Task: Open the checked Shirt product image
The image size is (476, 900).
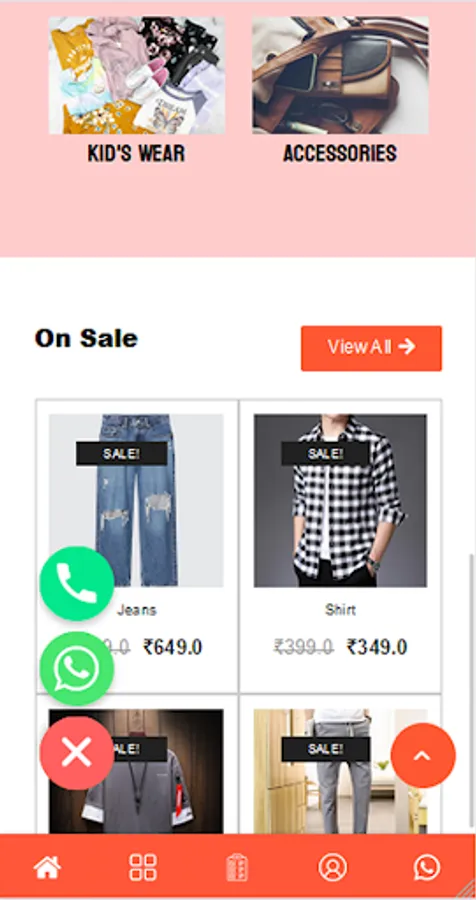Action: tap(340, 501)
